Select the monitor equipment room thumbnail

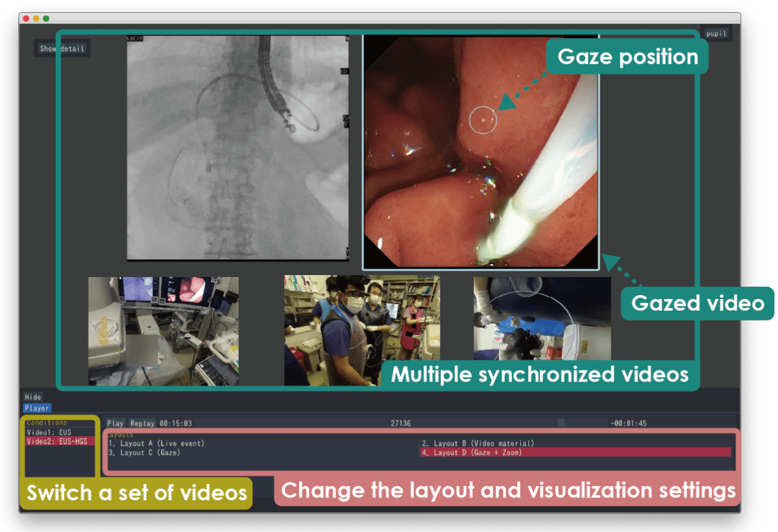pos(164,331)
